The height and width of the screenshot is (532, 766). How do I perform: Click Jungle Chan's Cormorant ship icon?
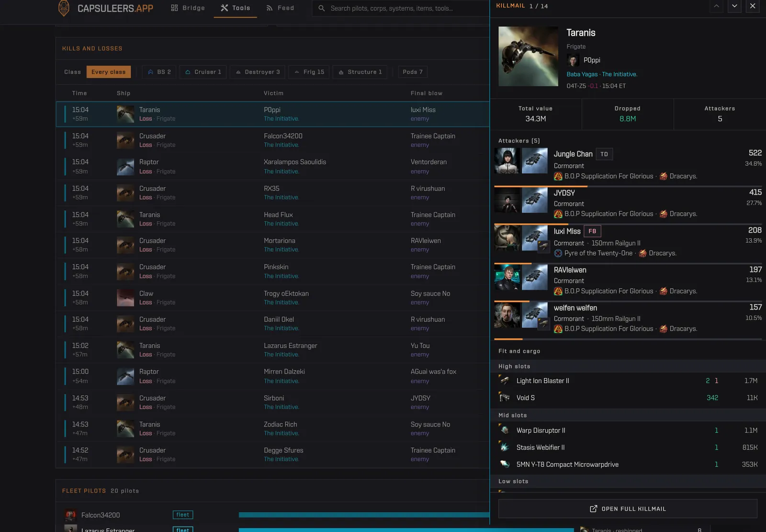click(x=535, y=160)
